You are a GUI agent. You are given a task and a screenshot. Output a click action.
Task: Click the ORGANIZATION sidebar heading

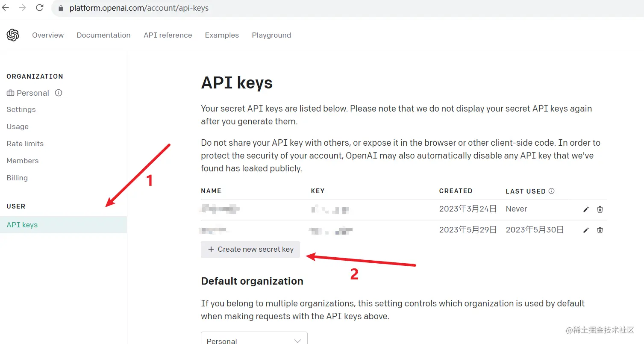pos(35,76)
